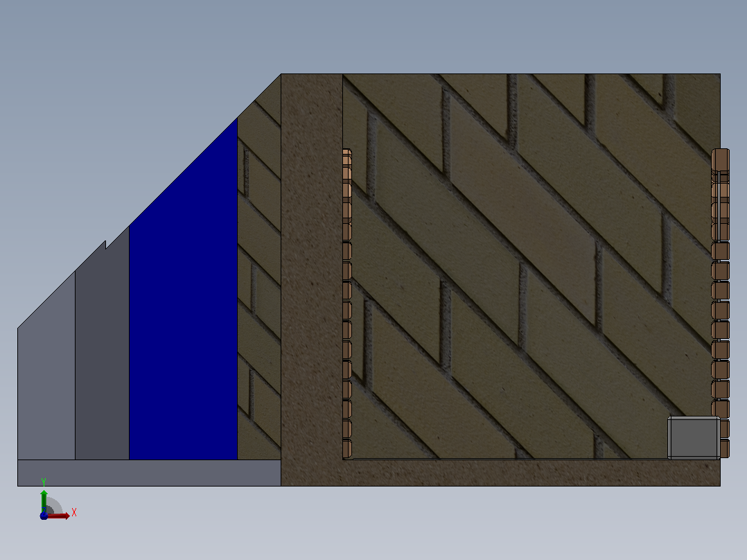Select the large diagonal brick-pattern wall
Image resolution: width=747 pixels, height=560 pixels.
(531, 266)
